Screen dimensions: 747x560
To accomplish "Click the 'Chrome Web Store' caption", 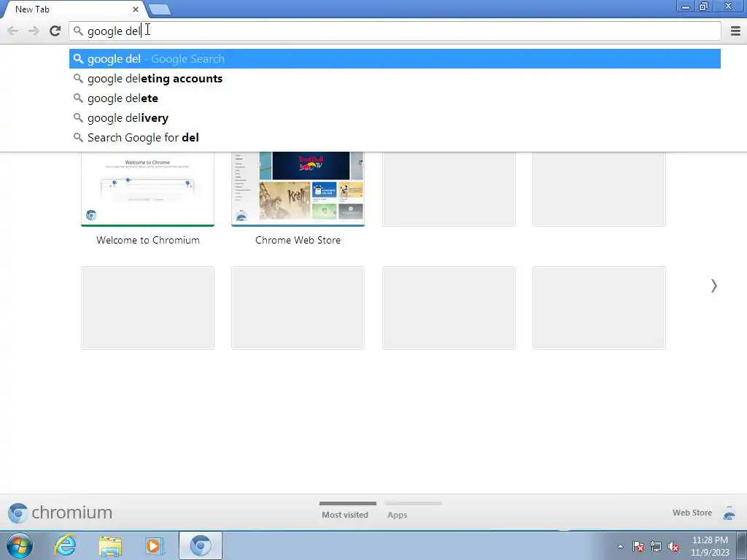I will [x=298, y=240].
